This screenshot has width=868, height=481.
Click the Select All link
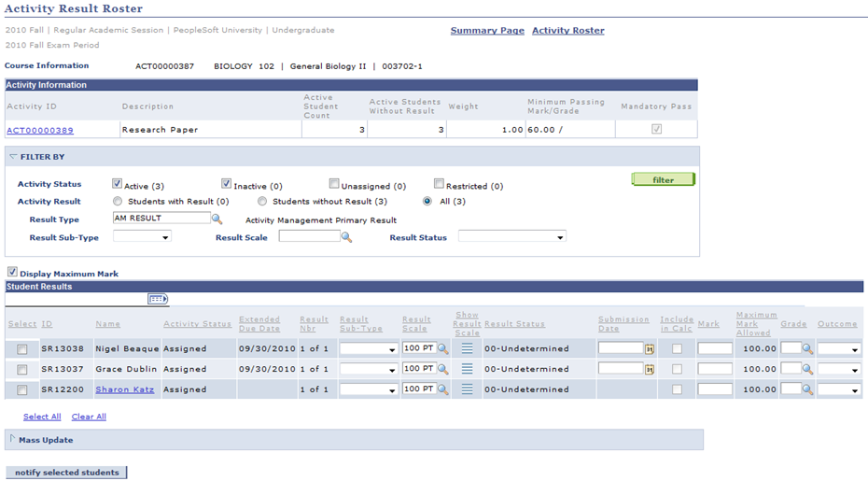tap(42, 417)
